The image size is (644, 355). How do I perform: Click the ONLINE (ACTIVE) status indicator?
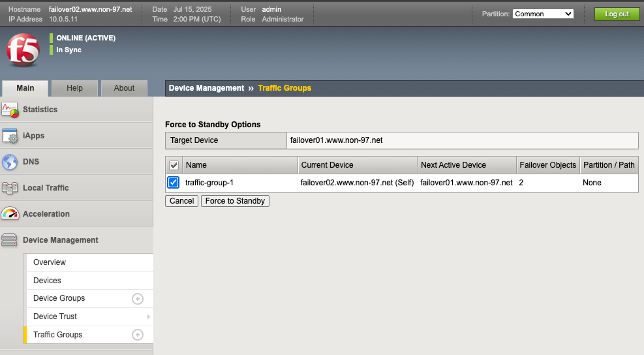[86, 38]
